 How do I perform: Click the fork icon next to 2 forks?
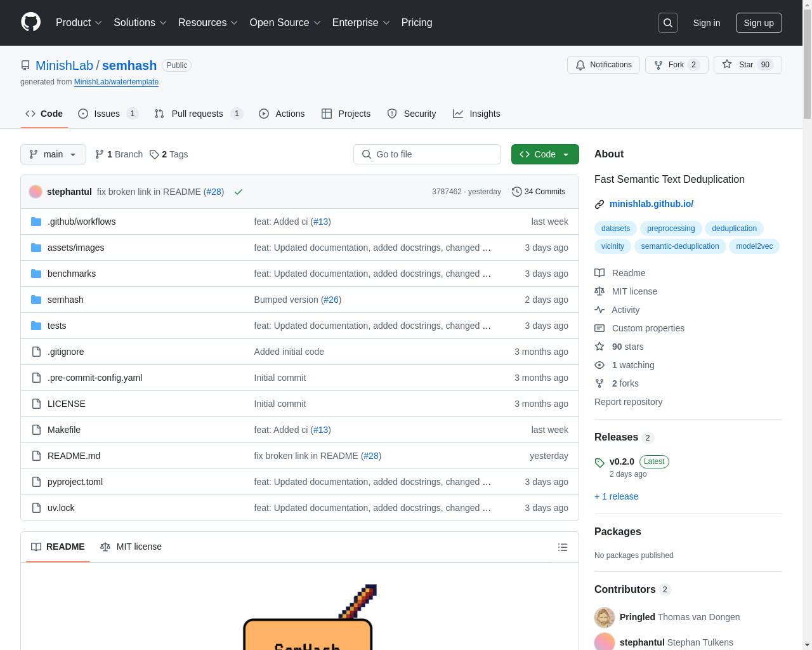599,383
